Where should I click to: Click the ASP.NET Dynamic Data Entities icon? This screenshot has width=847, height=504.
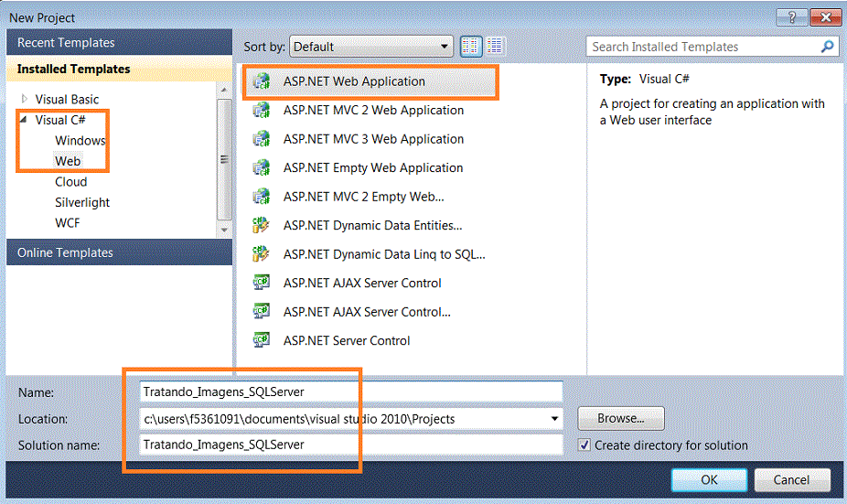(261, 225)
